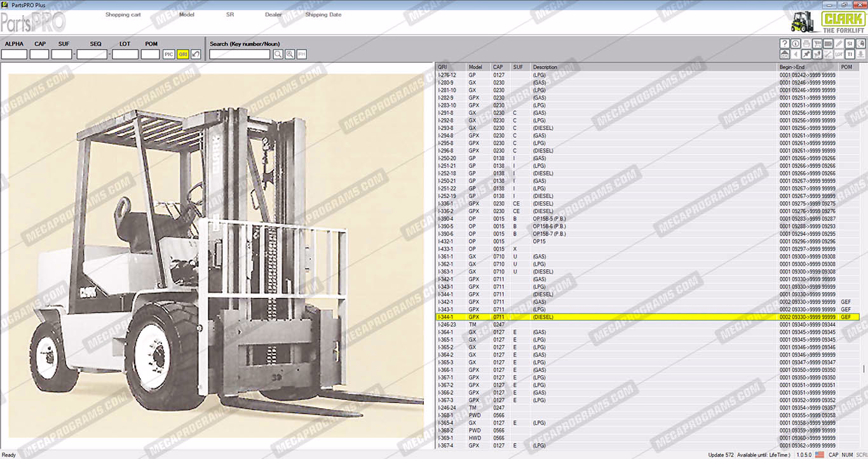Image resolution: width=868 pixels, height=459 pixels.
Task: Click the globe icon in the toolbar
Action: click(x=860, y=44)
